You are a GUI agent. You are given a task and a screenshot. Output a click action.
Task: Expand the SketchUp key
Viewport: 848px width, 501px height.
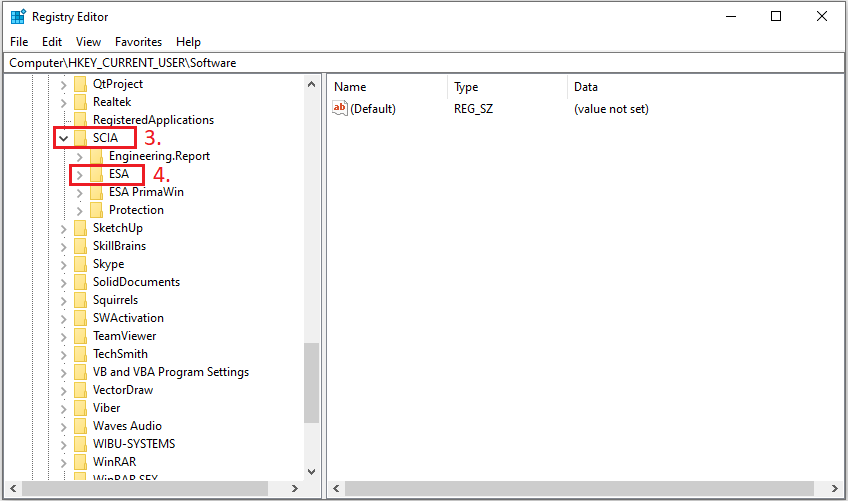pyautogui.click(x=63, y=228)
